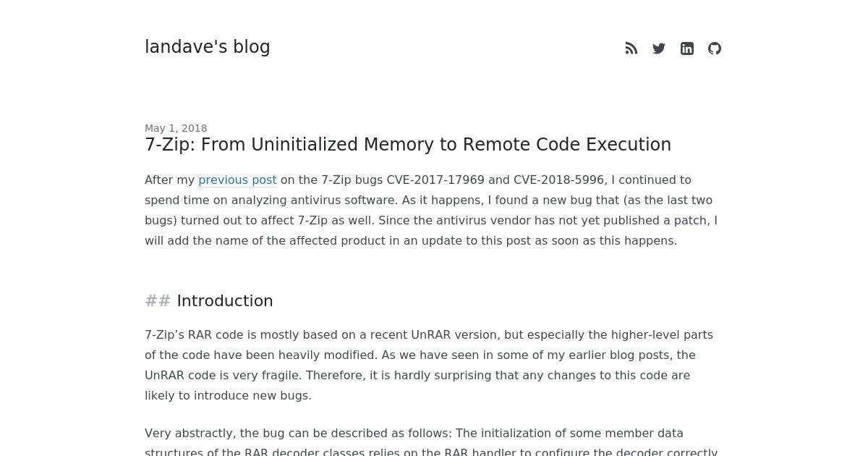Select the Introduction section heading
Viewport: 868px width, 456px height.
tap(225, 301)
